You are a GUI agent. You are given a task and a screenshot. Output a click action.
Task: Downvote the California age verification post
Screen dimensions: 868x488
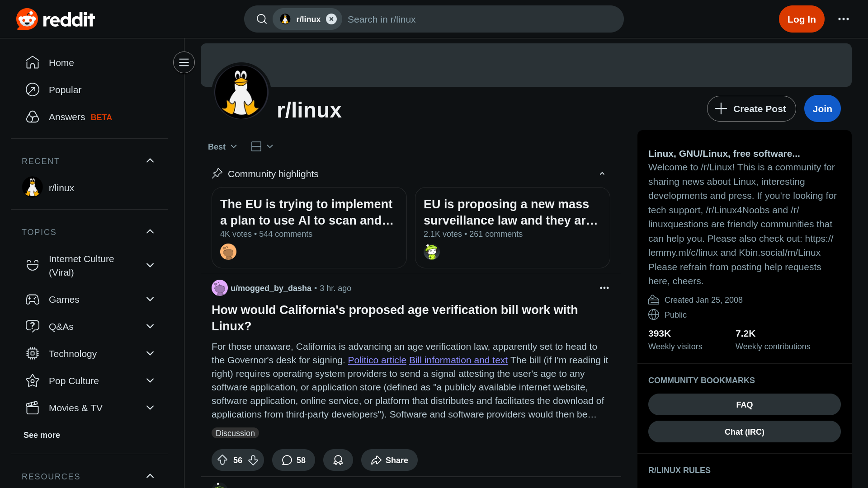click(253, 460)
